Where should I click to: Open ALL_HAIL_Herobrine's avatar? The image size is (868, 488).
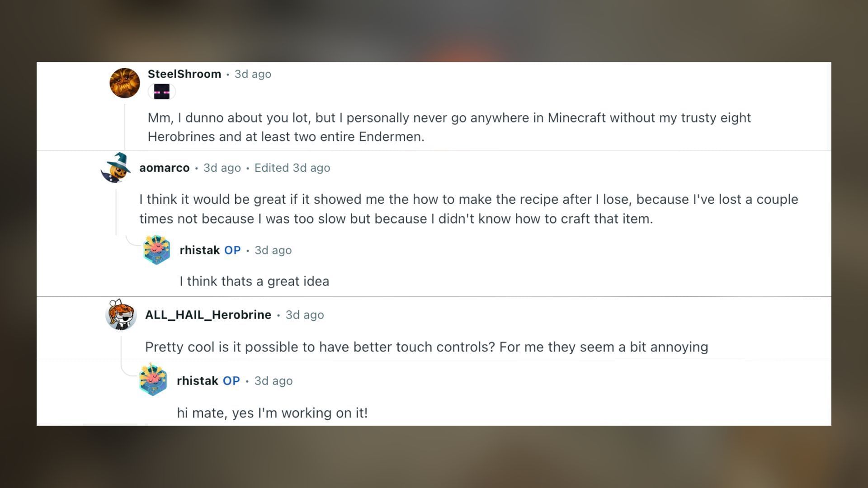(x=121, y=314)
